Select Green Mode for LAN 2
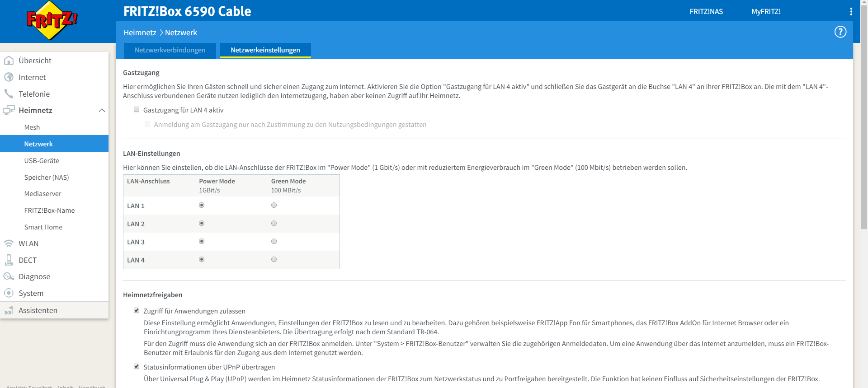The height and width of the screenshot is (388, 868). pos(274,224)
